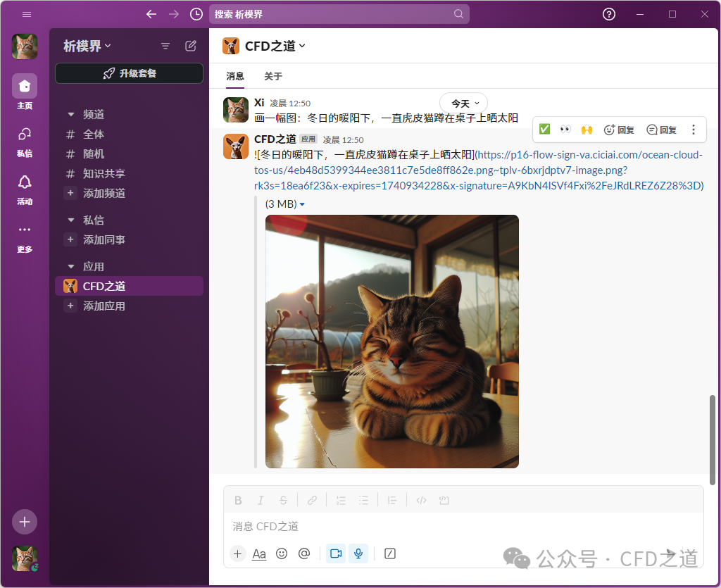
Task: Open the CFD之道 header dropdown
Action: [275, 46]
